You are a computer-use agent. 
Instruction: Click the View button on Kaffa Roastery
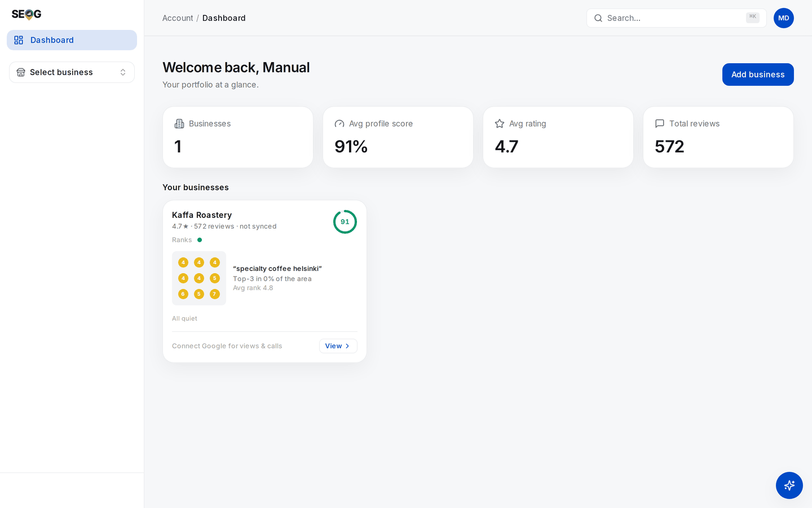click(338, 346)
